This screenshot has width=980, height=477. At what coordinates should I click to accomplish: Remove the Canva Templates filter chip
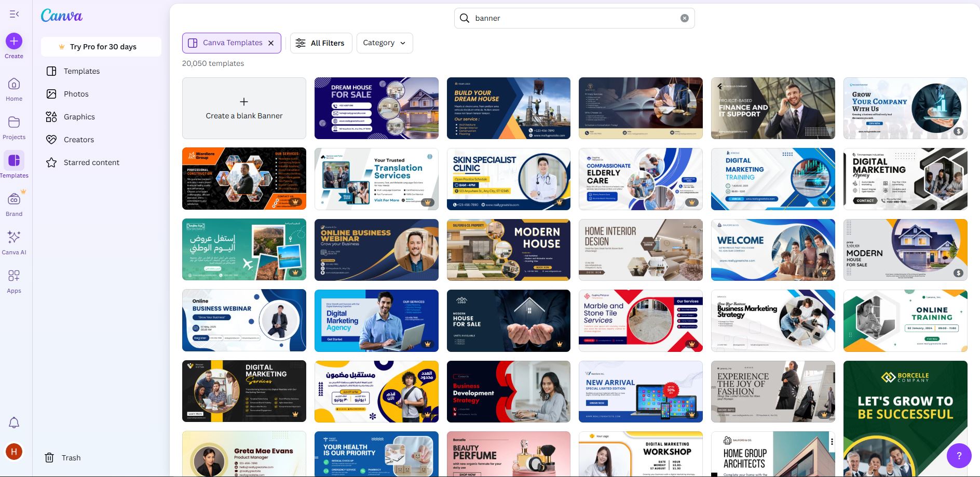tap(271, 43)
